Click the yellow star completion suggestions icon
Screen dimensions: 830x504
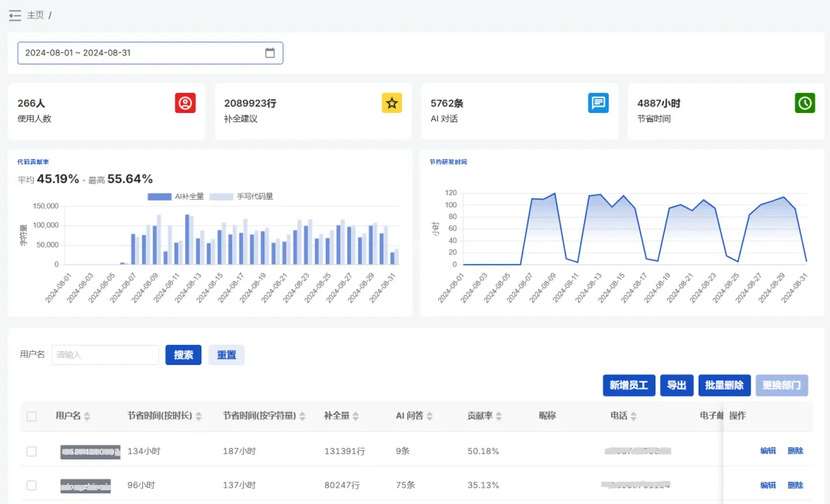click(392, 103)
